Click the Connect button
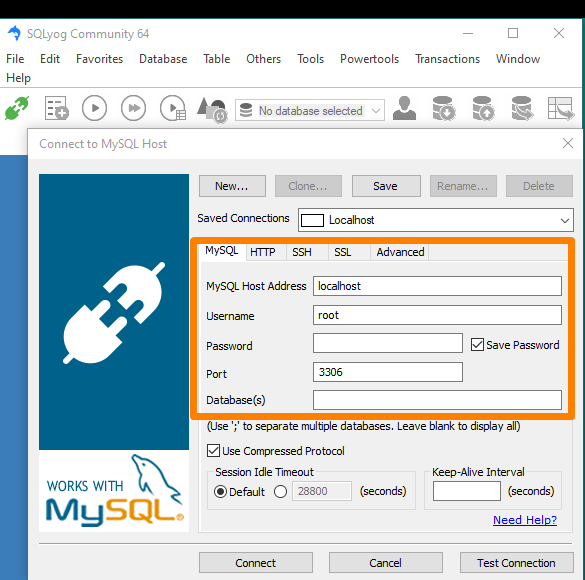585x580 pixels. (256, 562)
